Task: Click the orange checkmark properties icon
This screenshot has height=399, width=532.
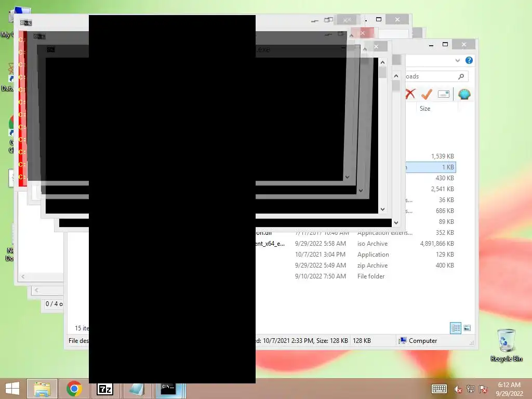Action: pos(427,94)
